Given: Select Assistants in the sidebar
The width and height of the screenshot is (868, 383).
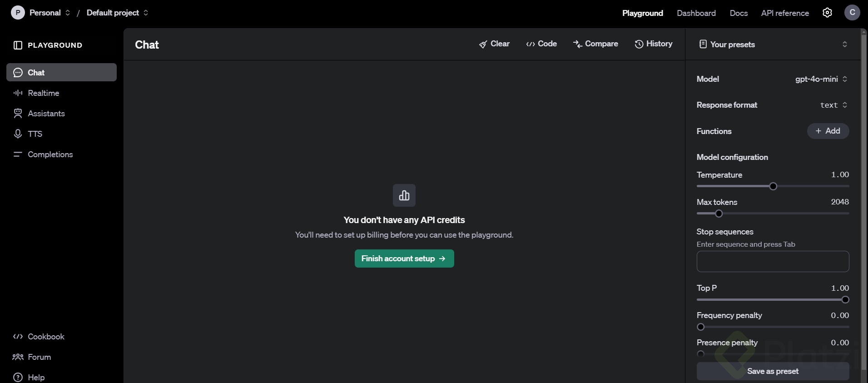Looking at the screenshot, I should [x=61, y=114].
